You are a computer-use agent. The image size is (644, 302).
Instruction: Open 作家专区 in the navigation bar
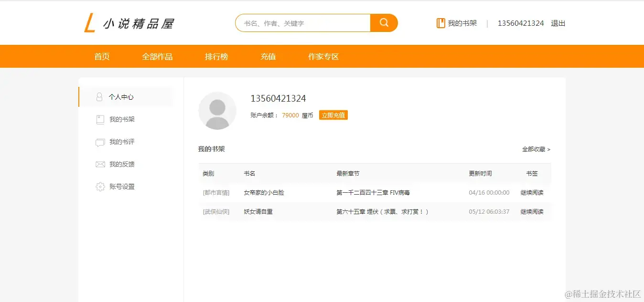323,56
